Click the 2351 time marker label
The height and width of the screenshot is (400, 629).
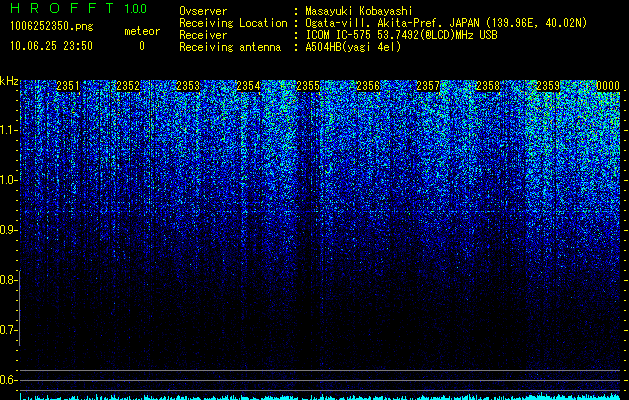[68, 86]
